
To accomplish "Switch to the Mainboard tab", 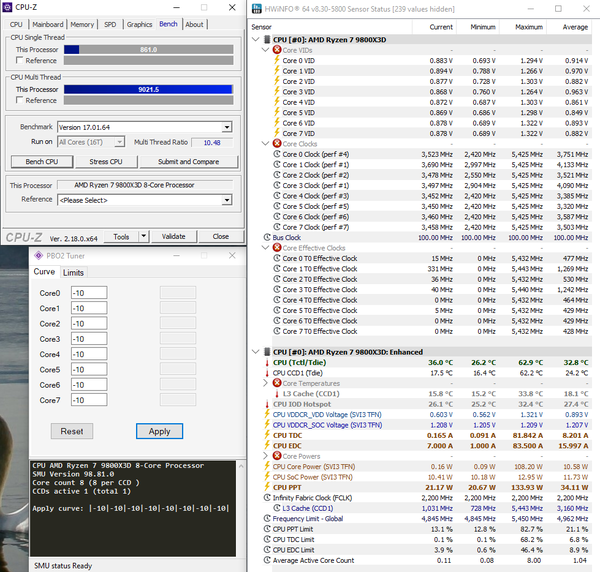I will [48, 24].
